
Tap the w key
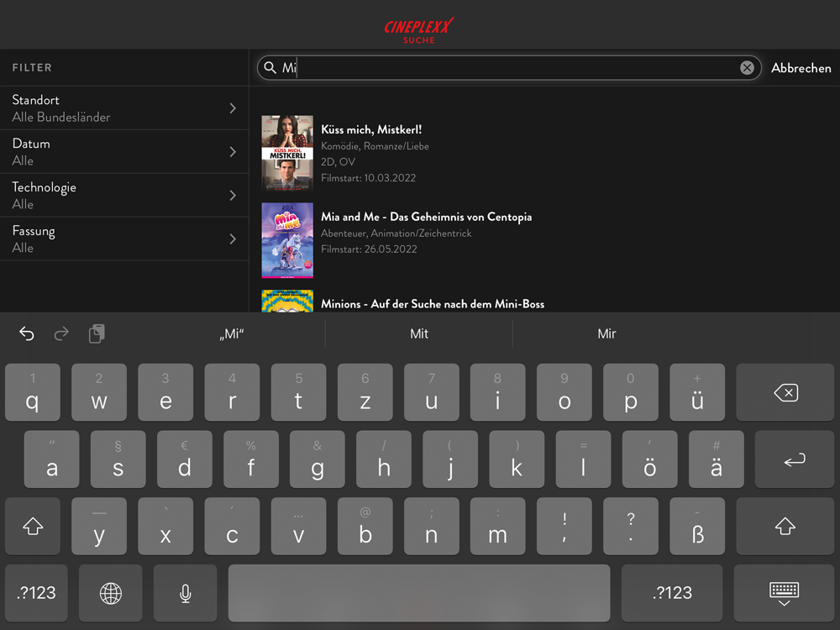pyautogui.click(x=99, y=392)
